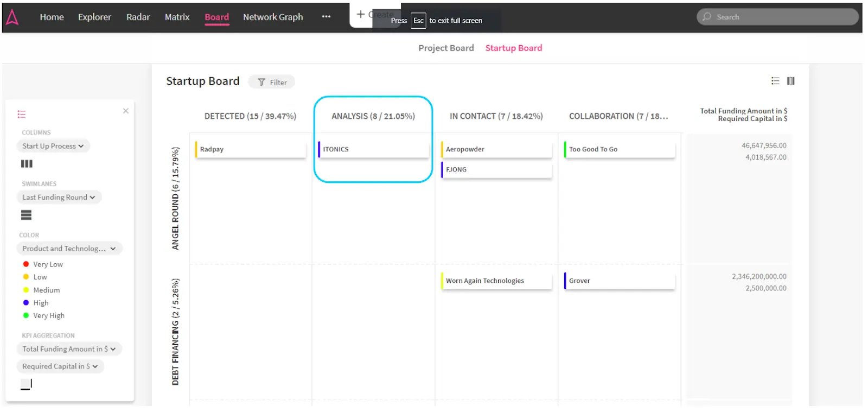
Task: Click the plus Create button
Action: point(375,15)
